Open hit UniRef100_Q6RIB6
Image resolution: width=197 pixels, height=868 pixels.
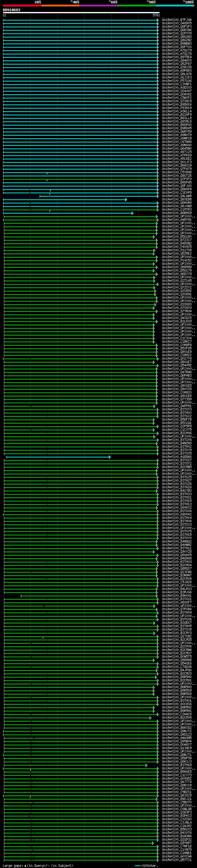point(176,30)
